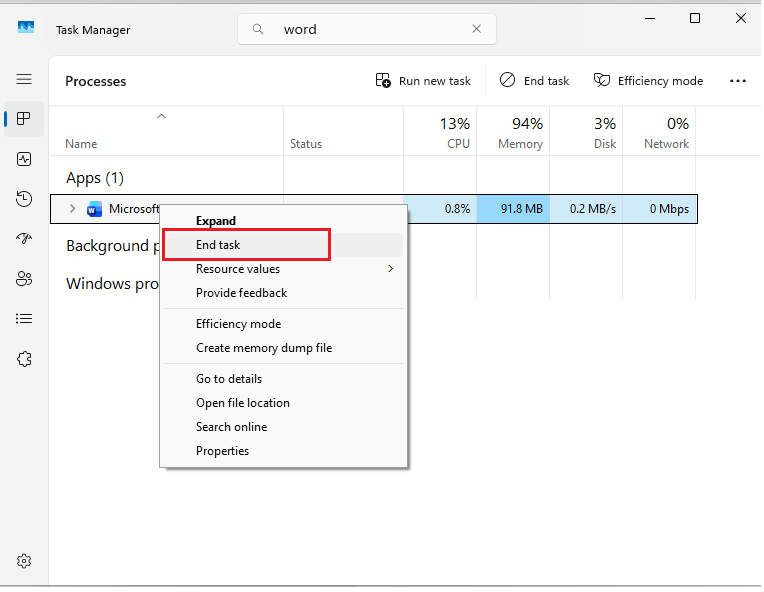The image size is (764, 592).
Task: Maximize the Task Manager window
Action: click(x=695, y=19)
